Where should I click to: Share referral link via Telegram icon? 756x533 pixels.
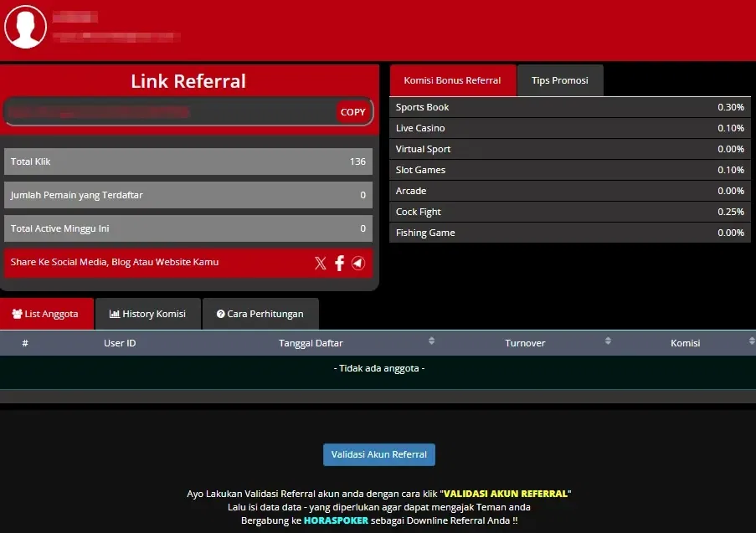[x=358, y=263]
